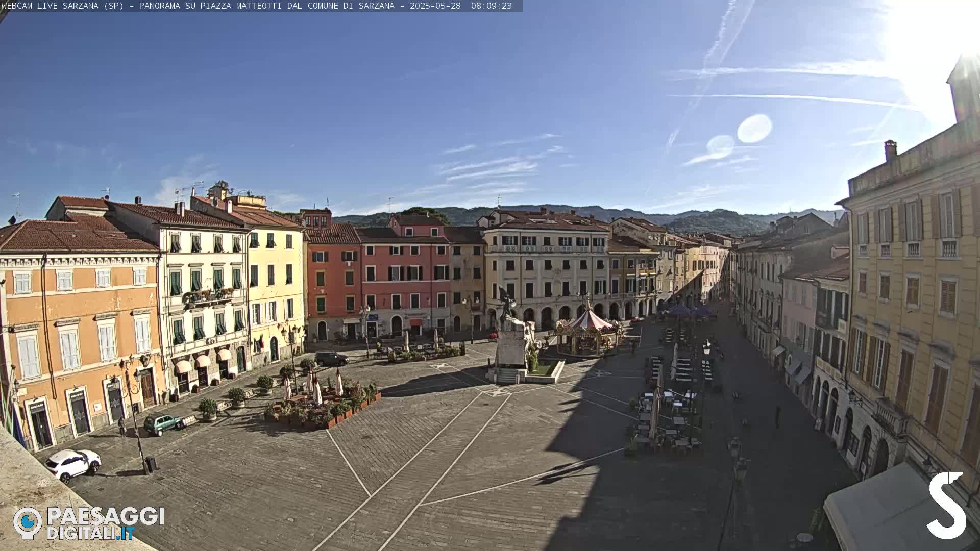Click the white S emblem logo

[x=947, y=505]
